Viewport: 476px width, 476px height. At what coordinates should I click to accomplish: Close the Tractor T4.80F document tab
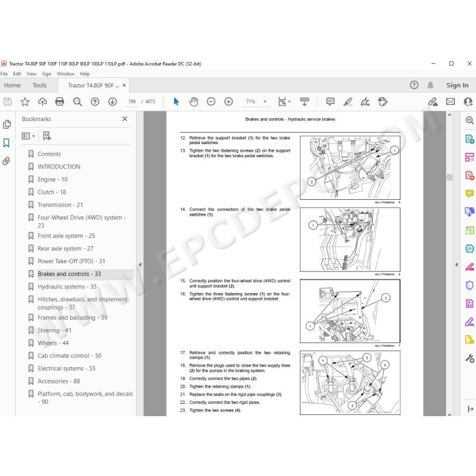point(124,85)
